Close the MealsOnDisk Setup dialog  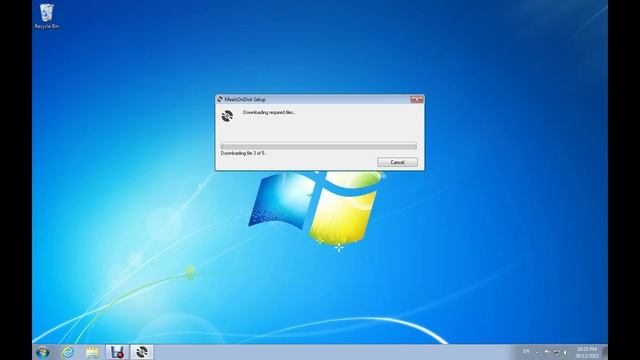pos(417,99)
